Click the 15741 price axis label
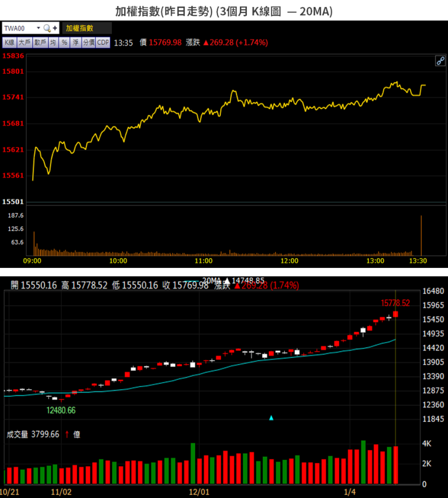448x498 pixels. (13, 97)
